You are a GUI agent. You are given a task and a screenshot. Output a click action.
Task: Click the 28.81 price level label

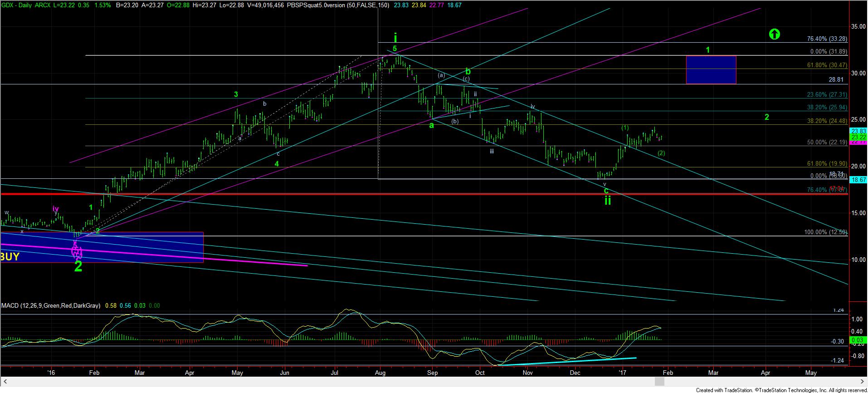point(836,79)
